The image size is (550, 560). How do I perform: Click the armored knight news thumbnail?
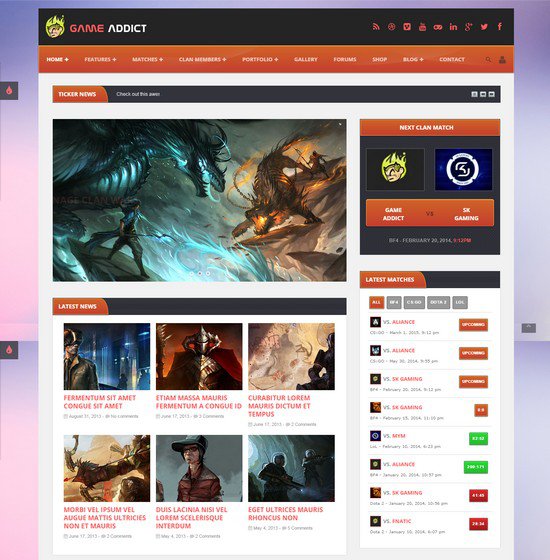pyautogui.click(x=199, y=356)
